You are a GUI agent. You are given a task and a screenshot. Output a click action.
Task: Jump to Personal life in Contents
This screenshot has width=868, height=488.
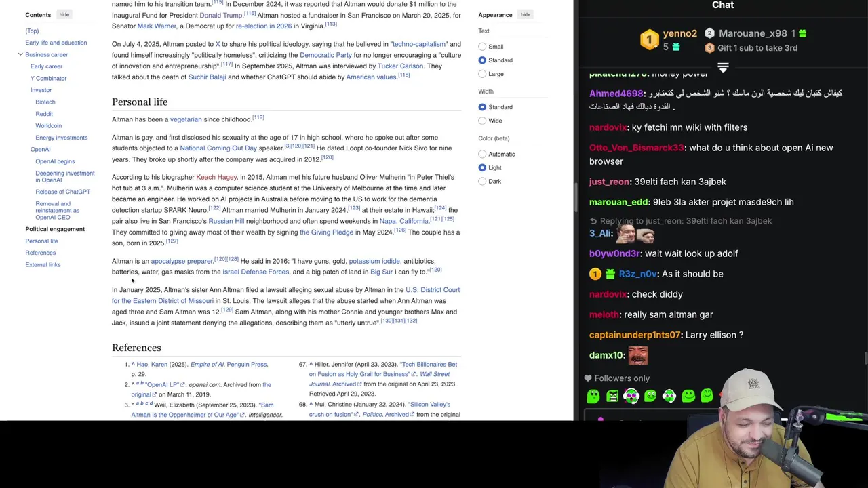[x=41, y=241]
